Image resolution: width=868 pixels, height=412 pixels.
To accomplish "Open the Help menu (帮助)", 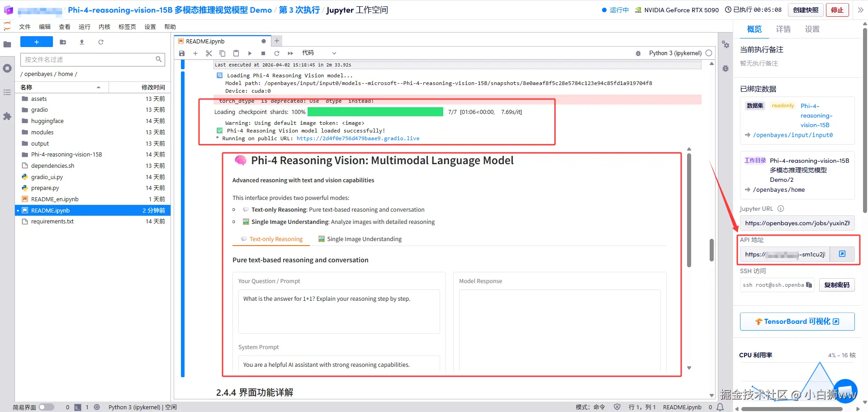I will tap(170, 27).
